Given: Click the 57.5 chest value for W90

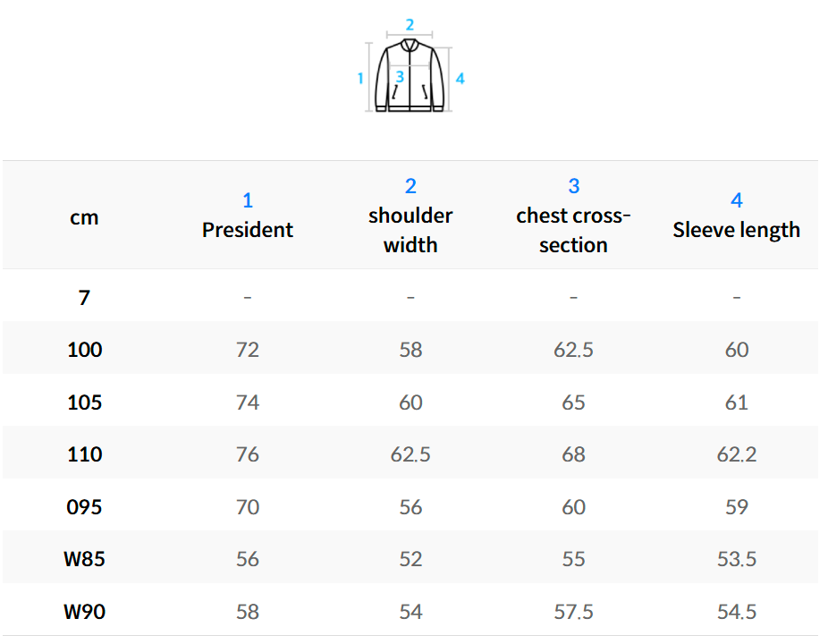Looking at the screenshot, I should pyautogui.click(x=573, y=613).
